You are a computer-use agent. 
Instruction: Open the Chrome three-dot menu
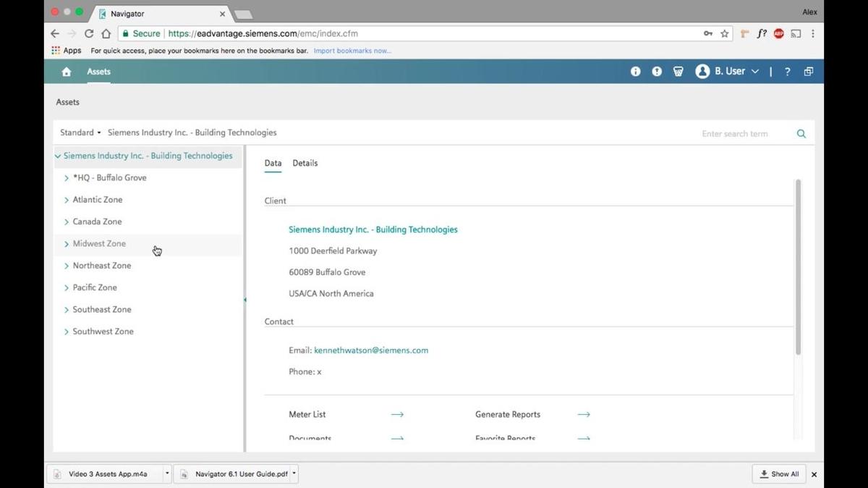(813, 33)
